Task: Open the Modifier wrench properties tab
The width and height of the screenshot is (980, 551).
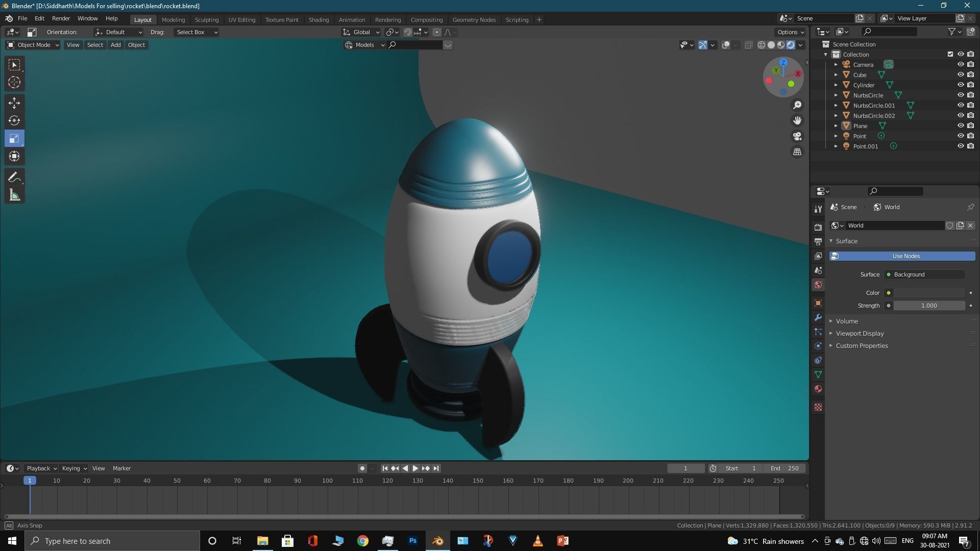Action: click(x=818, y=317)
